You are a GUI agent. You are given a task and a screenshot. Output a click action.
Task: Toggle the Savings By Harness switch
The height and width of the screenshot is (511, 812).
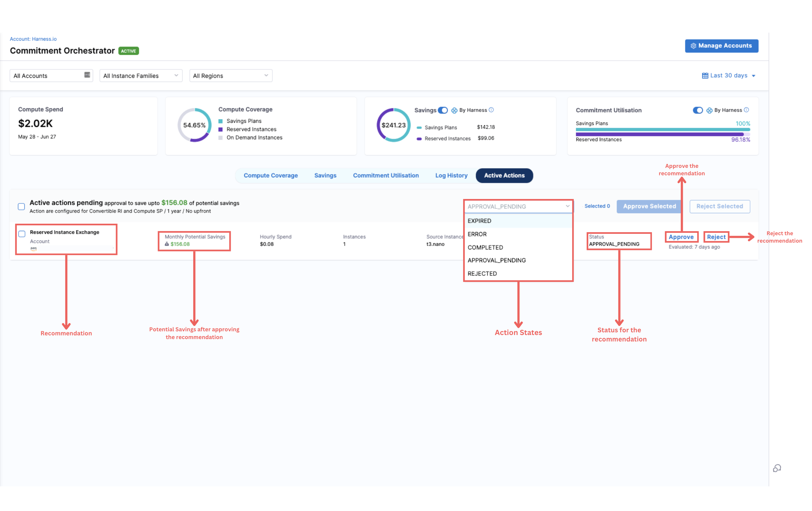point(443,110)
